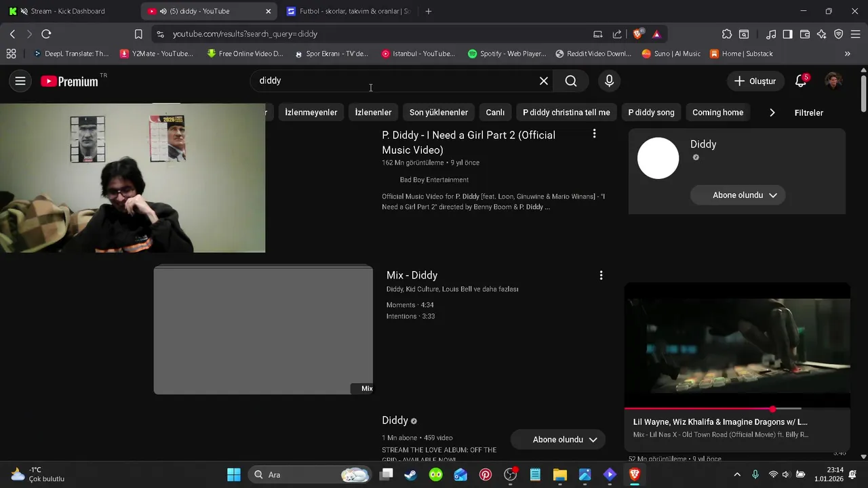Open Spotify Web Player bookmark
The width and height of the screenshot is (868, 488).
[x=507, y=54]
